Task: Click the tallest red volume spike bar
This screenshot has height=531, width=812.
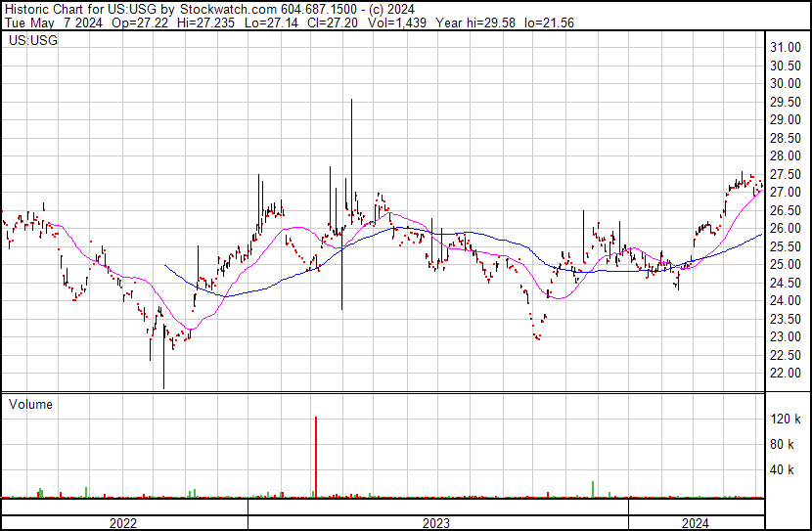Action: pos(316,457)
